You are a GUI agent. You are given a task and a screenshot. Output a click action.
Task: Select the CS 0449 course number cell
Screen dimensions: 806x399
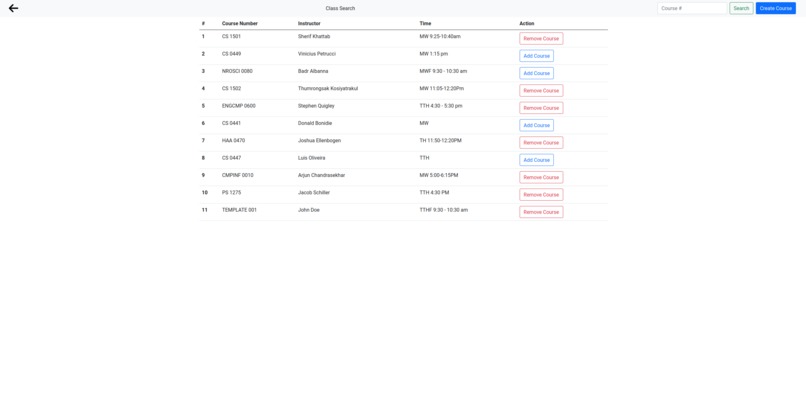tap(231, 54)
